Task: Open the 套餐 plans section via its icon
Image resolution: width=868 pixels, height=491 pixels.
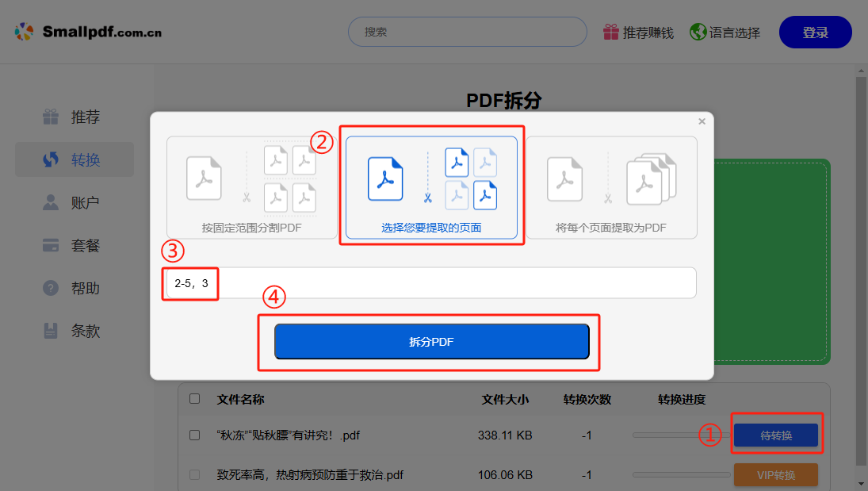Action: [x=50, y=245]
